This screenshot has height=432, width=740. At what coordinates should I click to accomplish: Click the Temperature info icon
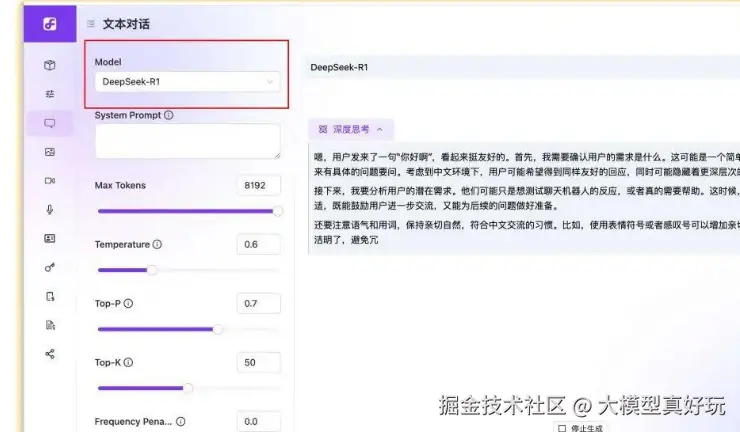point(157,244)
